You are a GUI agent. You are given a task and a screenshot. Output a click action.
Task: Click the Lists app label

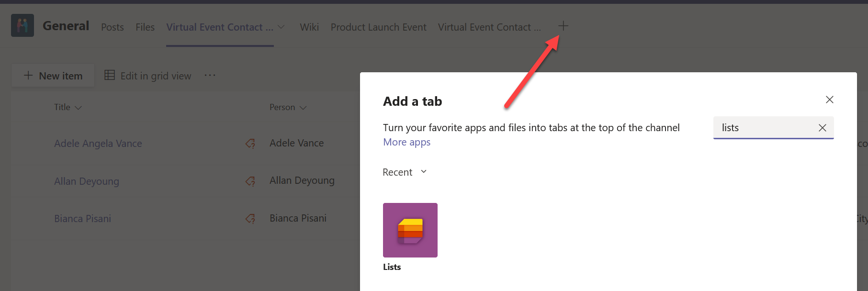[392, 267]
